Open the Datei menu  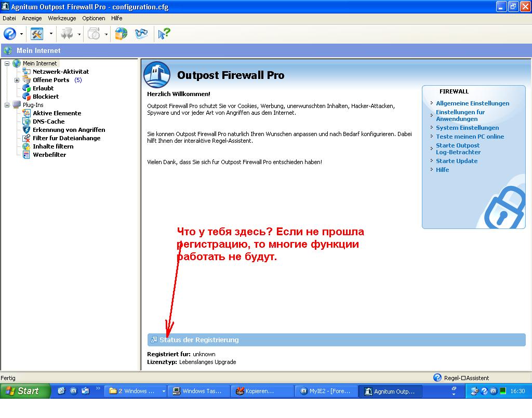pos(9,18)
